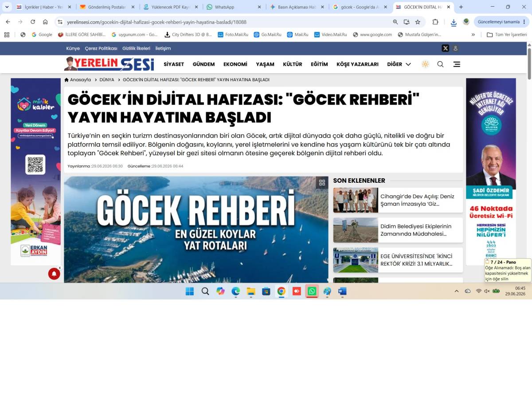Switch to the Yüklenecek PDF tab
The width and height of the screenshot is (532, 417).
[170, 7]
